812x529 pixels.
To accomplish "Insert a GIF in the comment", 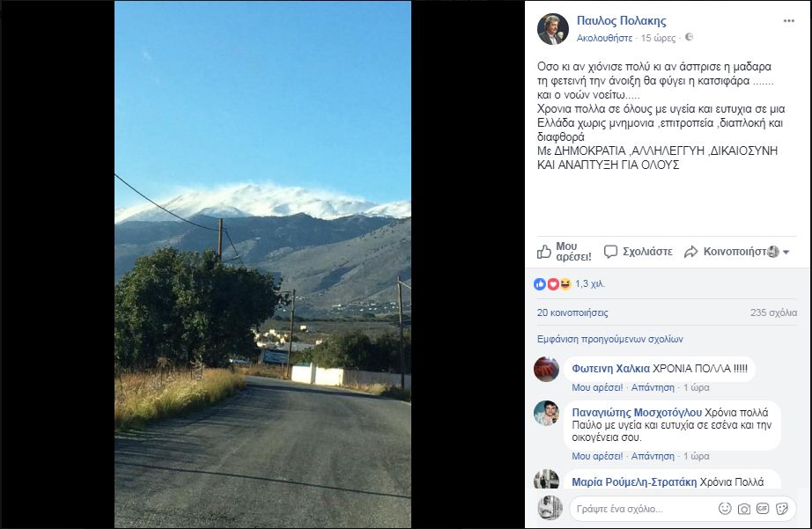I will click(763, 508).
